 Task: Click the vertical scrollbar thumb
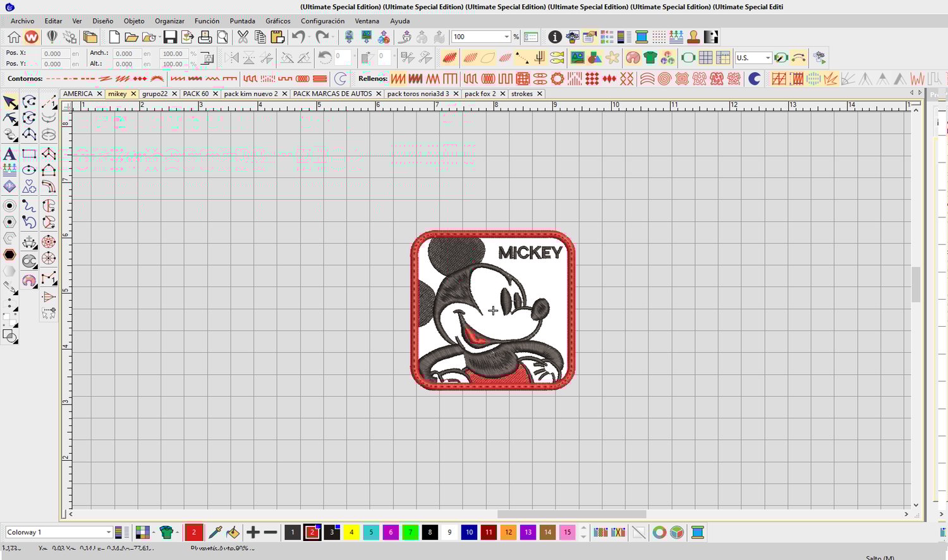coord(916,284)
